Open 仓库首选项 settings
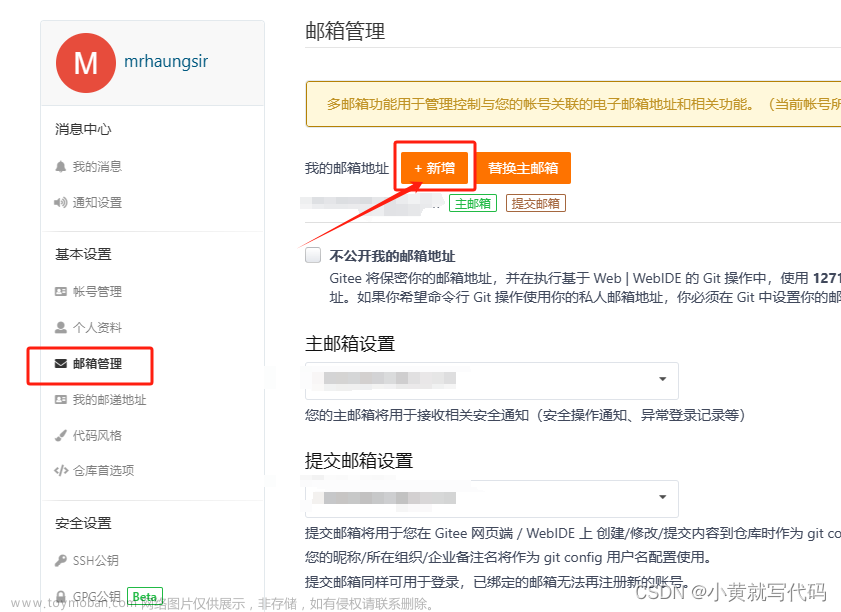This screenshot has height=612, width=841. 104,470
